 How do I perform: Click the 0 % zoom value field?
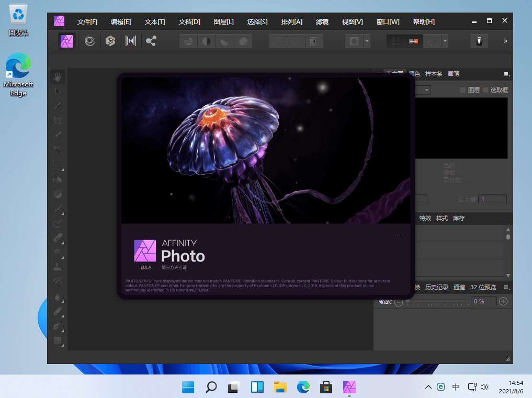click(x=483, y=301)
